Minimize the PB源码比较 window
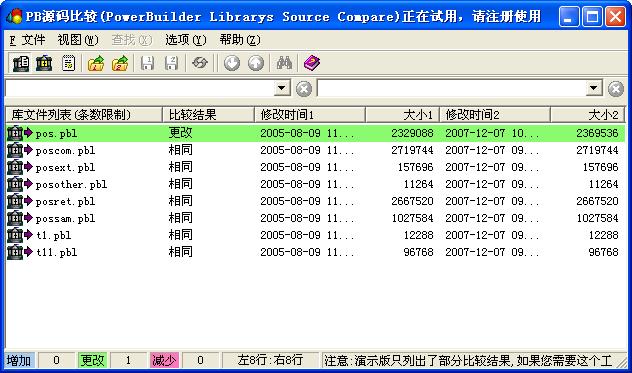The image size is (632, 373). [569, 17]
